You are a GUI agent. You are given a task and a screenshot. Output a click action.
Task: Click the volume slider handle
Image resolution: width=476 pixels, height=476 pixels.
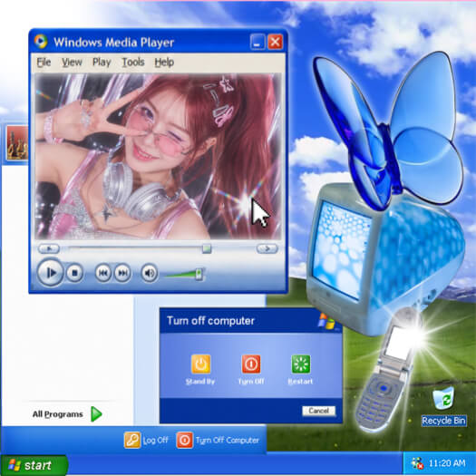[x=199, y=274]
